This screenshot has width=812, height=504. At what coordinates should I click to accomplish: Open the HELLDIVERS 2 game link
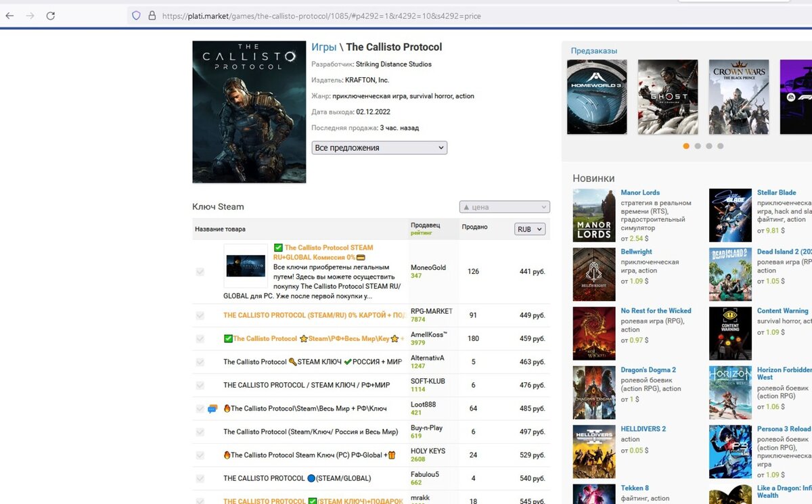(644, 429)
